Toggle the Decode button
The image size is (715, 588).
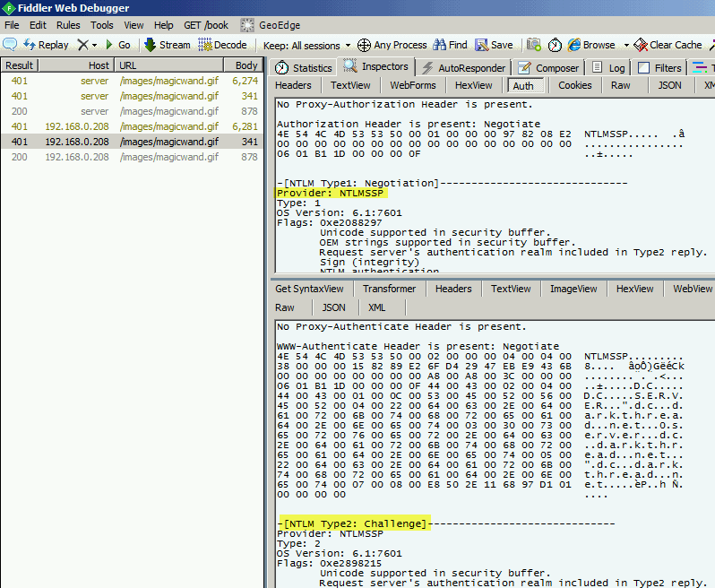tap(205, 45)
